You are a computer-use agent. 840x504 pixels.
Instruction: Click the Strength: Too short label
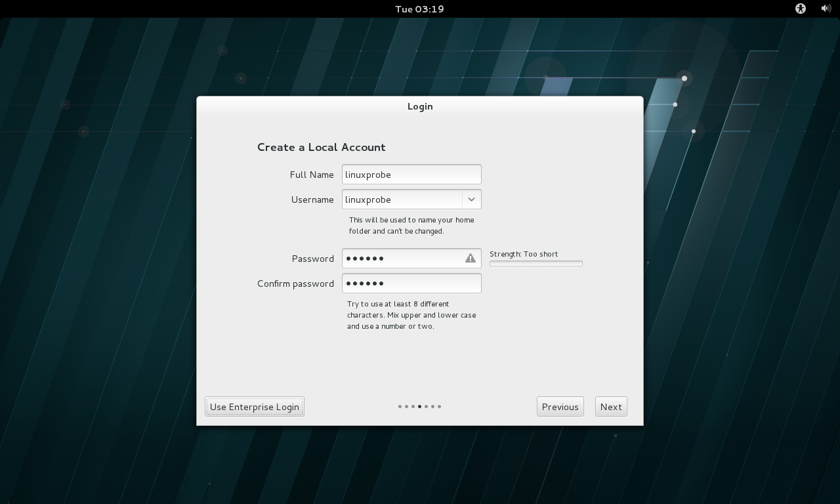pos(524,254)
